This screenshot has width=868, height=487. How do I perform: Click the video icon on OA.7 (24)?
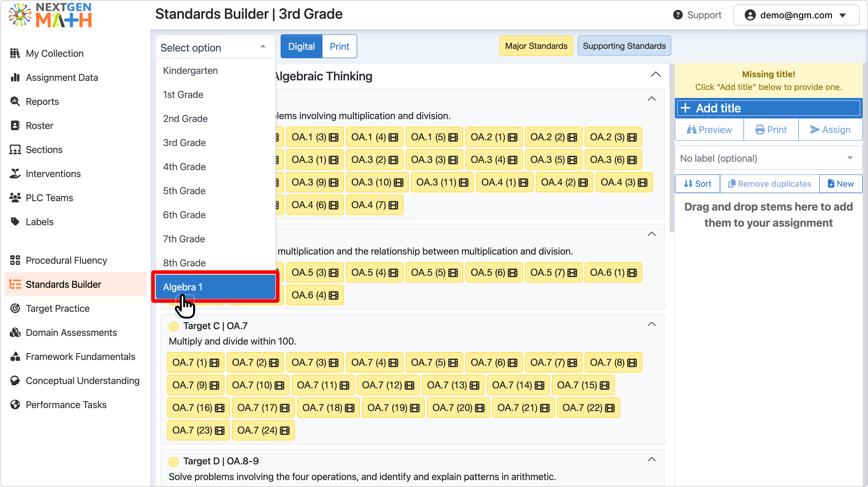(x=285, y=430)
